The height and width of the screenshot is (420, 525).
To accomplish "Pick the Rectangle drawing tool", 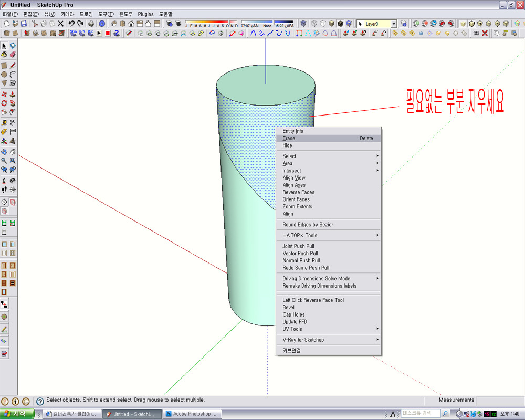I will (x=4, y=66).
